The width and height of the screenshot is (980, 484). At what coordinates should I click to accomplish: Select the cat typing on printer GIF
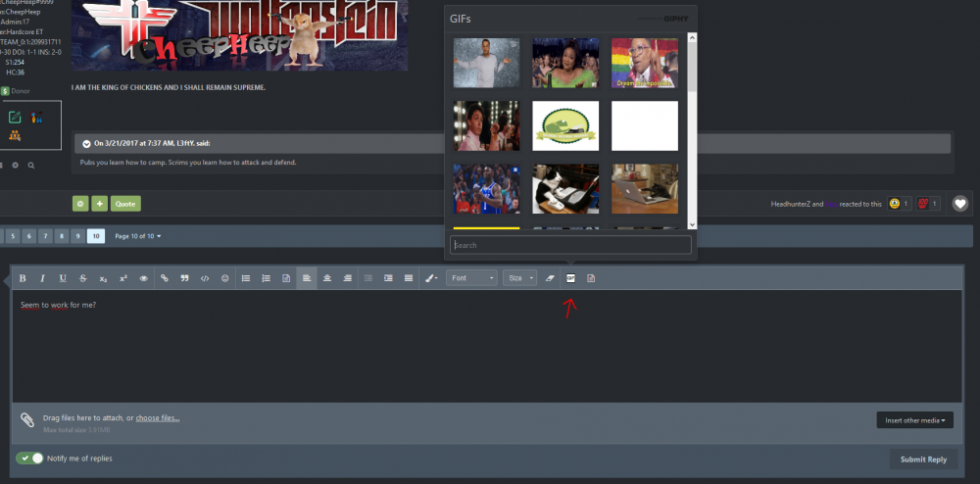pyautogui.click(x=565, y=189)
